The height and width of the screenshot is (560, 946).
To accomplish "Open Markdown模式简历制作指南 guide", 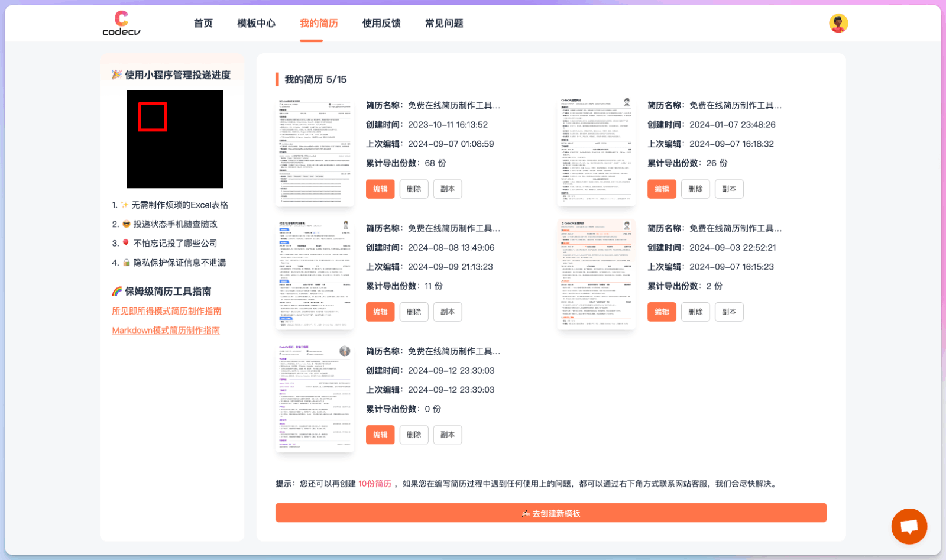I will (166, 330).
